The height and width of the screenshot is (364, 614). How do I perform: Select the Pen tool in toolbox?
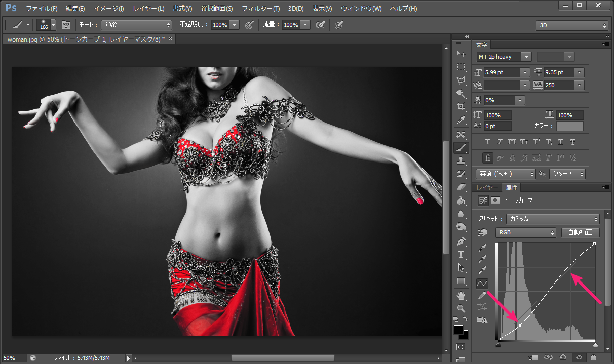461,241
